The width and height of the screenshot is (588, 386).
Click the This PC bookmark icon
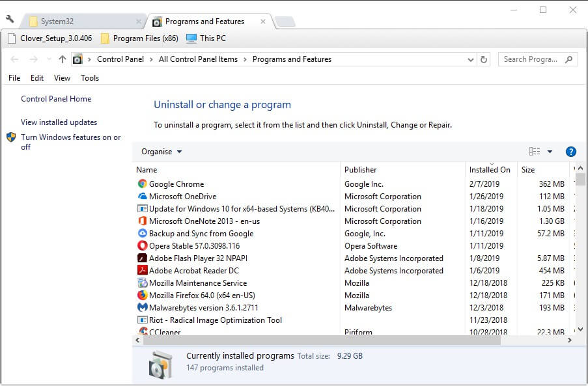point(191,38)
